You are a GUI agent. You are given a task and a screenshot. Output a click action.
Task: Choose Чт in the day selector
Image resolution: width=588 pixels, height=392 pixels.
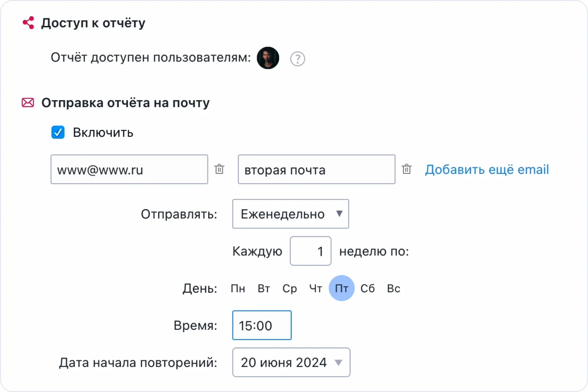pyautogui.click(x=316, y=289)
